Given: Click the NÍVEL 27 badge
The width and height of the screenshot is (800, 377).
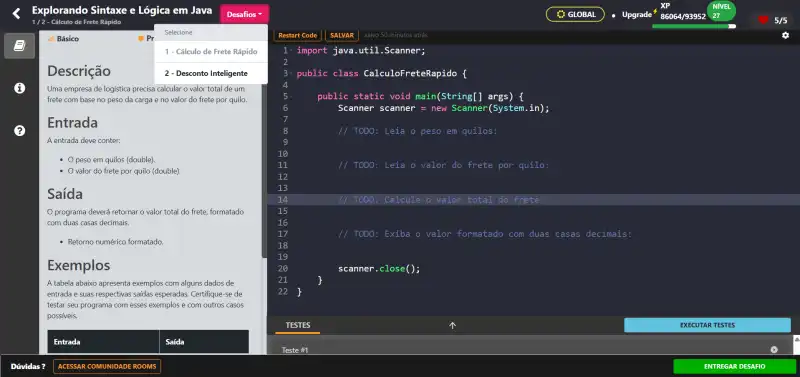Looking at the screenshot, I should tap(721, 11).
